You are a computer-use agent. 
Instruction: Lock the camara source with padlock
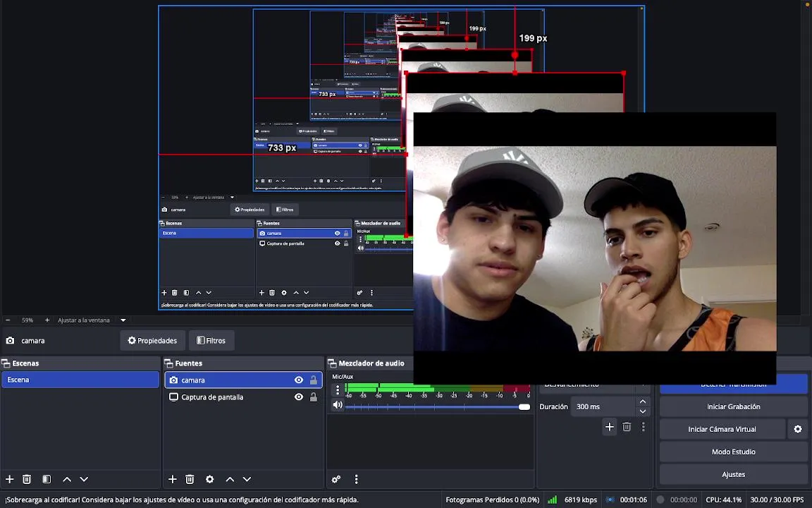click(x=313, y=380)
